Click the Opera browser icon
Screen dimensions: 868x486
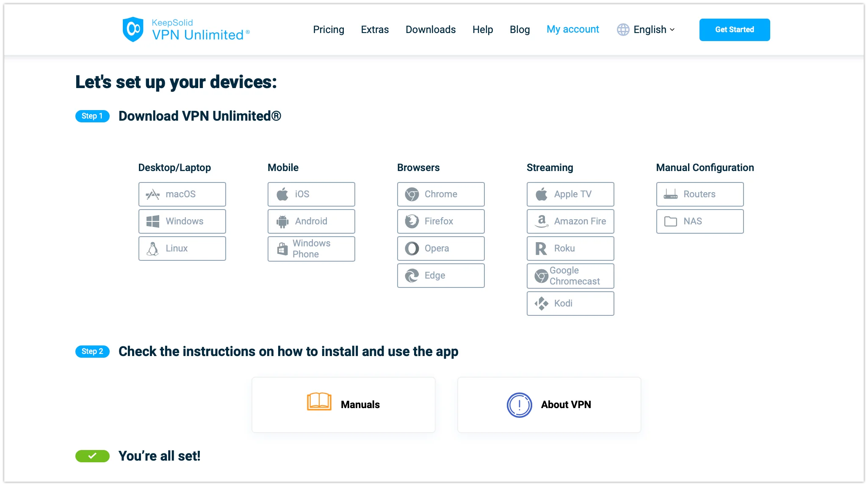(412, 249)
